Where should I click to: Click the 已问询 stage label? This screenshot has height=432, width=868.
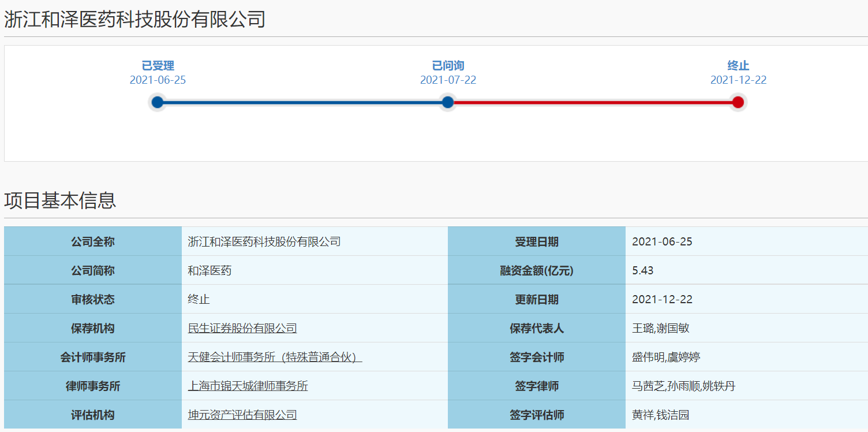pos(448,66)
